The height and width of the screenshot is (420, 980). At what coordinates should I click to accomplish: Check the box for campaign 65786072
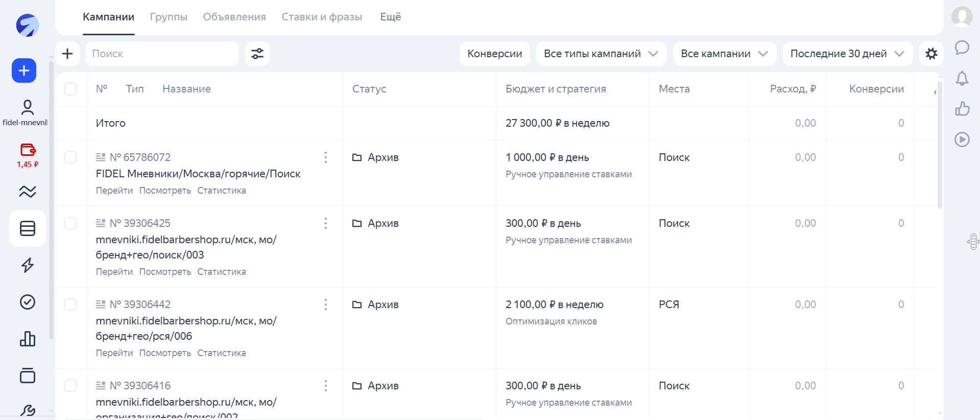70,157
